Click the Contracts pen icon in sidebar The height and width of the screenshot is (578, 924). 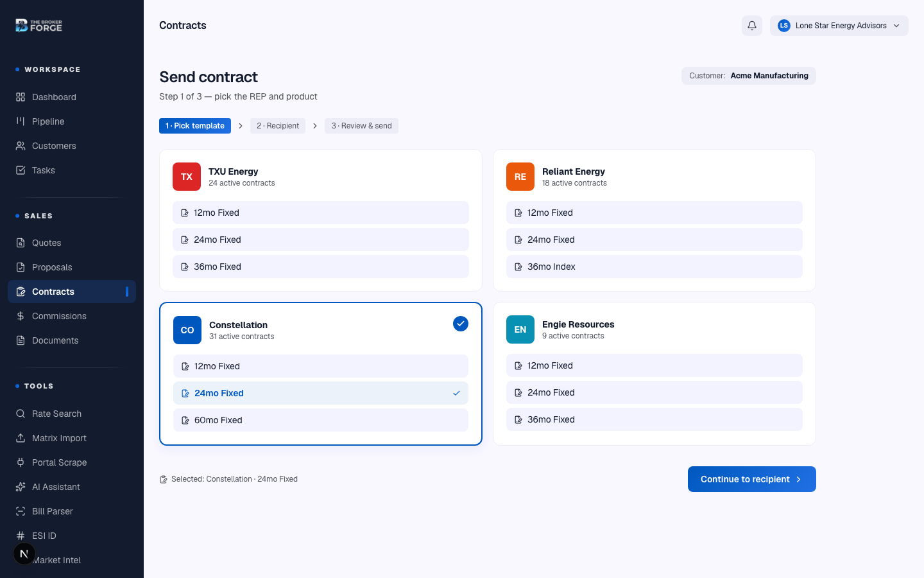coord(21,292)
